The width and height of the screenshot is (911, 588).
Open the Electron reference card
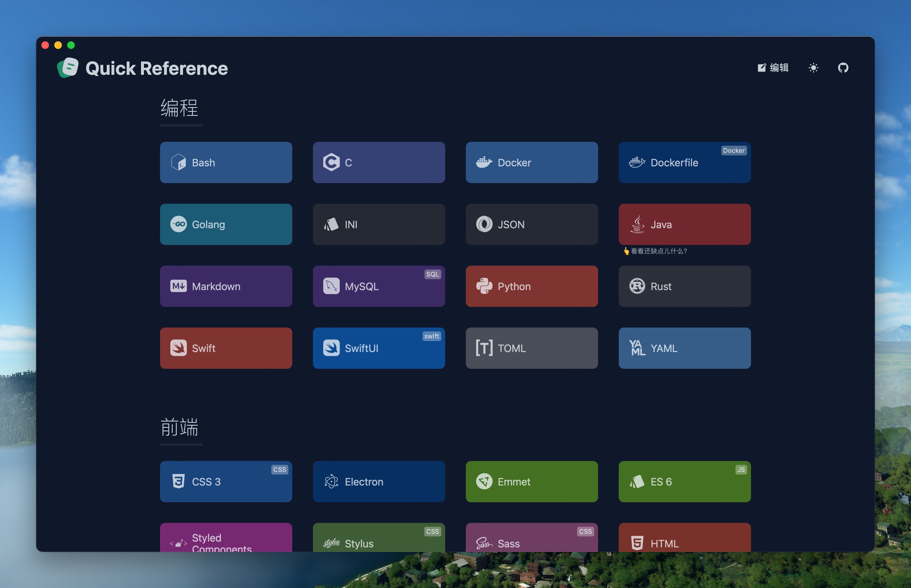point(379,482)
